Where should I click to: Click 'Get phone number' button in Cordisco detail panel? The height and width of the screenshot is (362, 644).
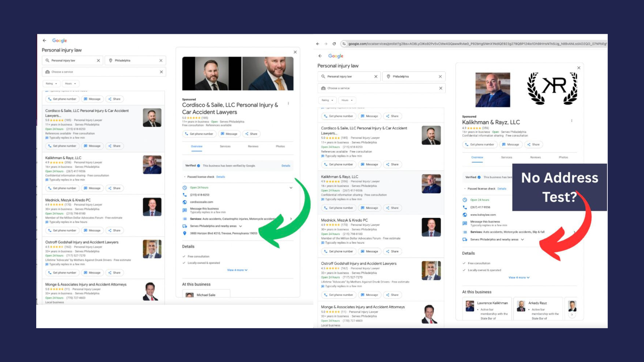point(199,134)
